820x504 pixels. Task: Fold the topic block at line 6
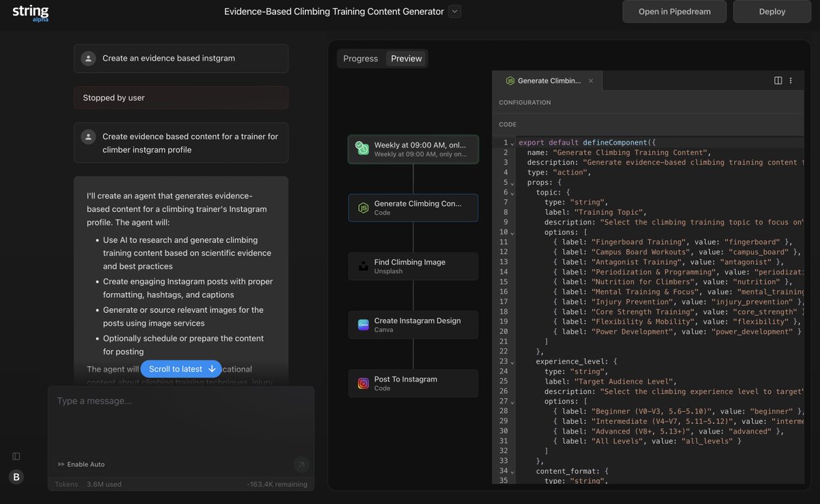point(512,193)
